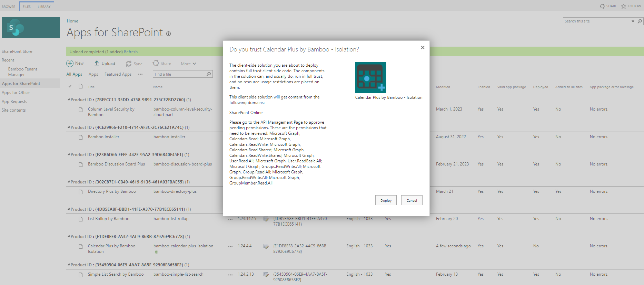
Task: Open the bamboo-installer file name
Action: 169,137
